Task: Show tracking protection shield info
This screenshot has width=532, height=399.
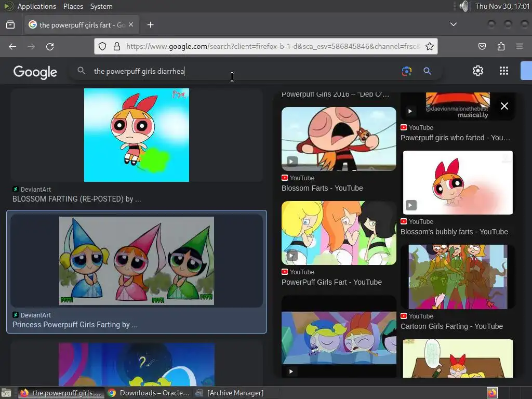Action: [x=102, y=46]
